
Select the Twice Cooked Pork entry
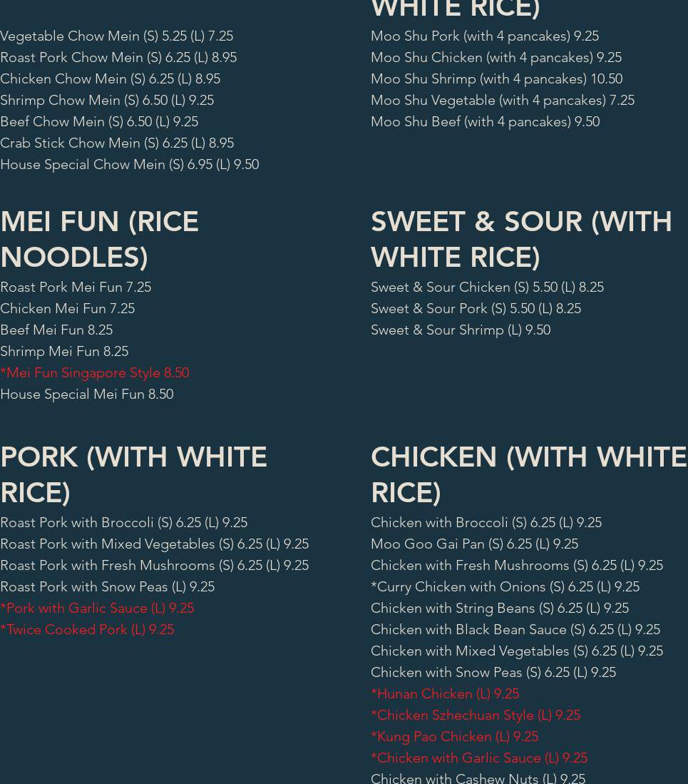coord(87,630)
